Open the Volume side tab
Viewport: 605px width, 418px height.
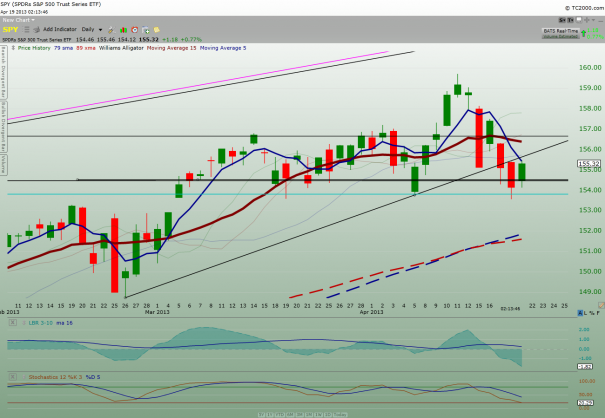3,165
